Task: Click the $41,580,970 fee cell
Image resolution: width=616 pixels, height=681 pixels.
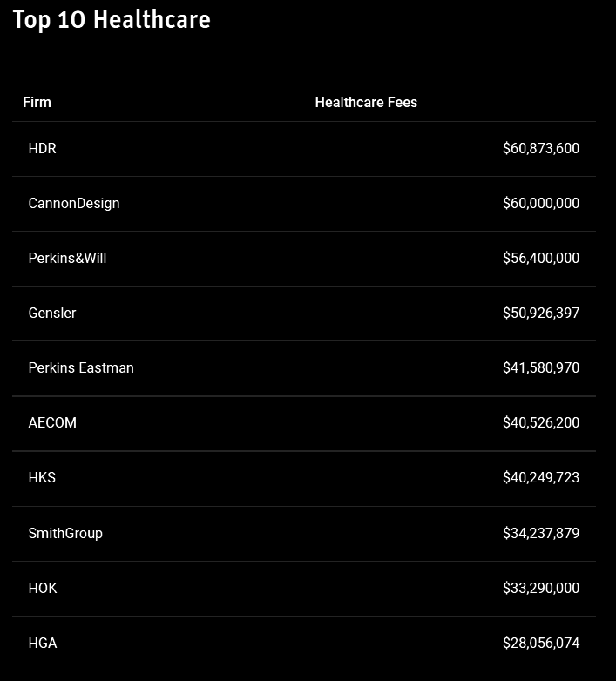Action: pos(540,367)
